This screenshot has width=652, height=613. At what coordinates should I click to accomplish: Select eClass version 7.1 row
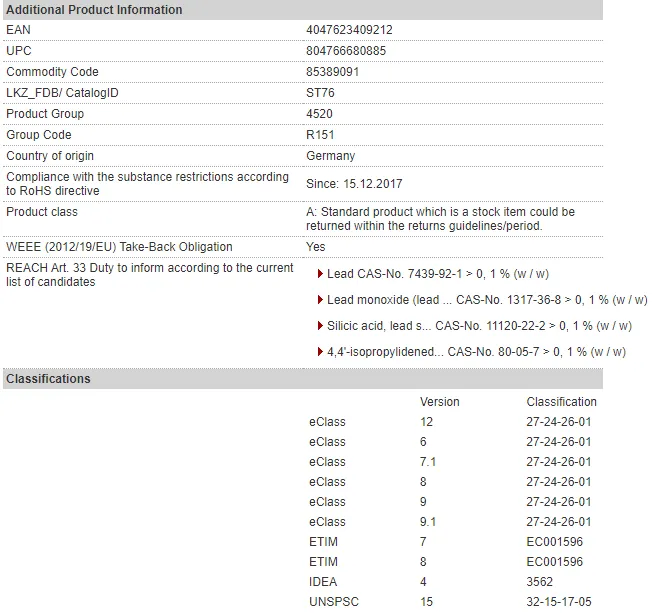pyautogui.click(x=450, y=462)
